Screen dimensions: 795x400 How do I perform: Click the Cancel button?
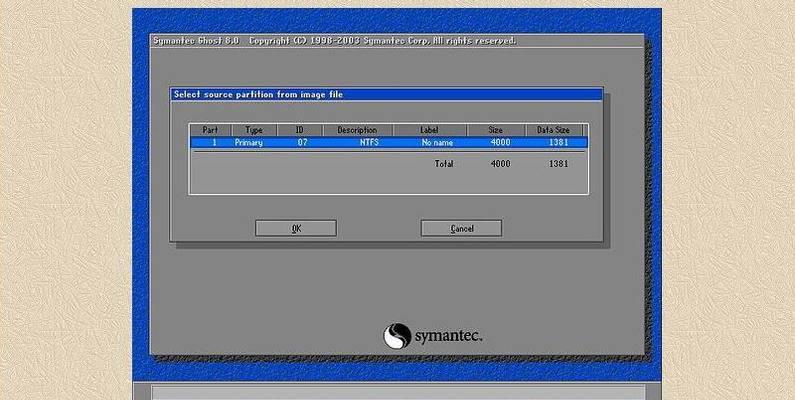tap(461, 228)
